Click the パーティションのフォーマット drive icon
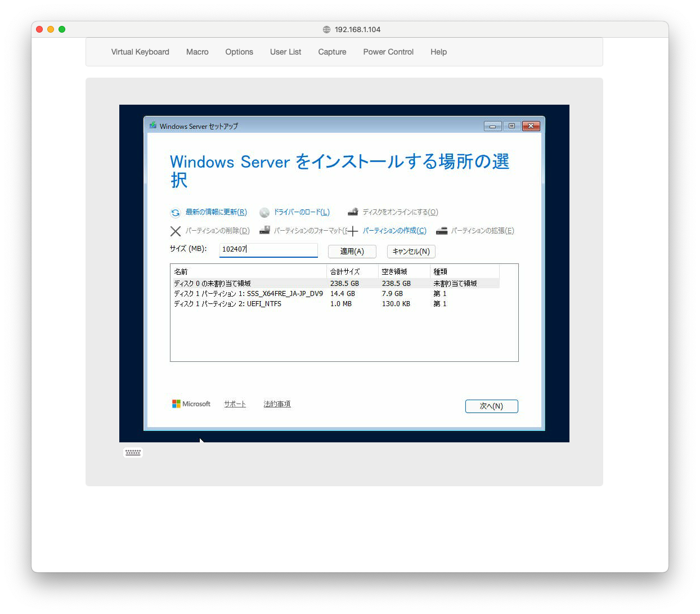 [x=264, y=230]
